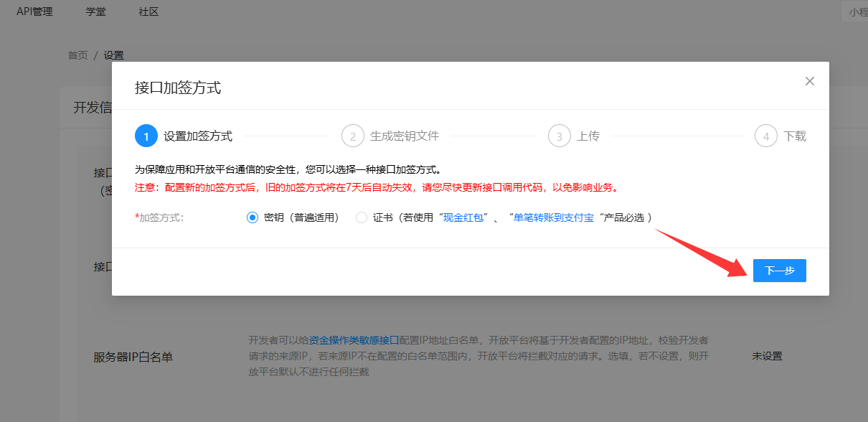Click the blue 下一步 button

point(779,271)
